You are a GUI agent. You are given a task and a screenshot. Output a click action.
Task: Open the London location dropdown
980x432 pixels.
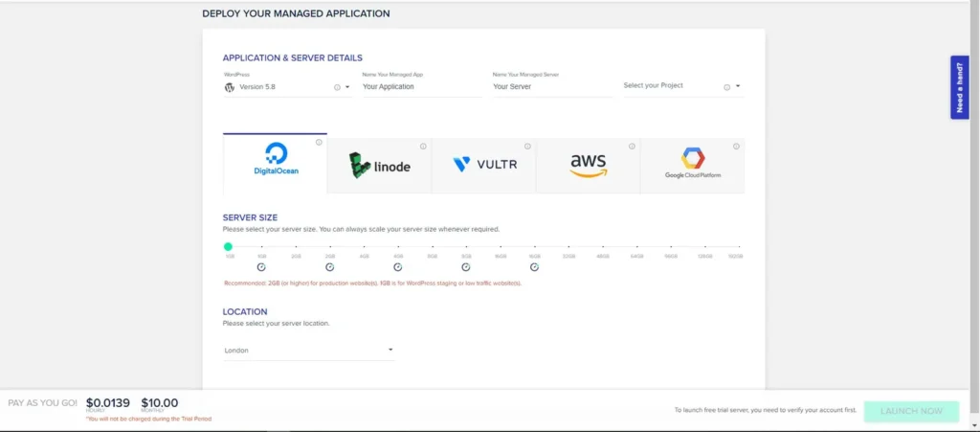tap(309, 350)
